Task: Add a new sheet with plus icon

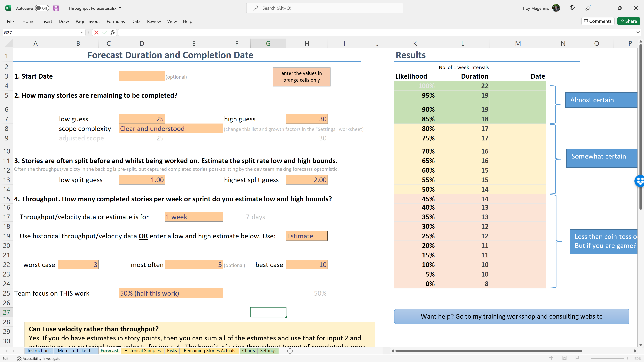Action: (290, 351)
